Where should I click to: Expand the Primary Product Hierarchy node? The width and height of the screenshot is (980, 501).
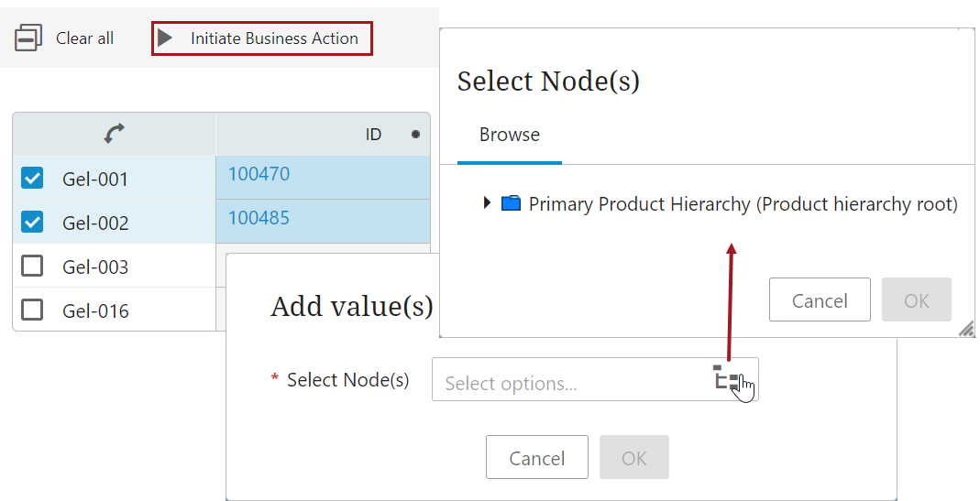(x=488, y=203)
